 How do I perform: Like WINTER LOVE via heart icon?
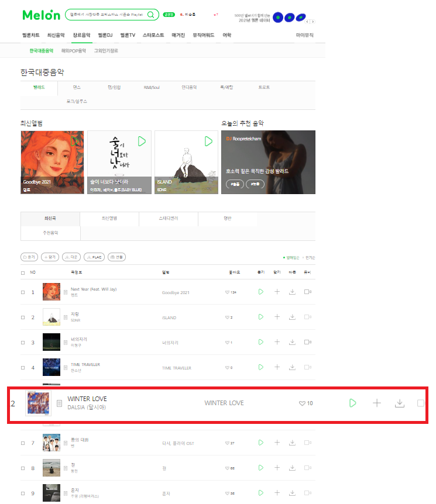tap(302, 403)
